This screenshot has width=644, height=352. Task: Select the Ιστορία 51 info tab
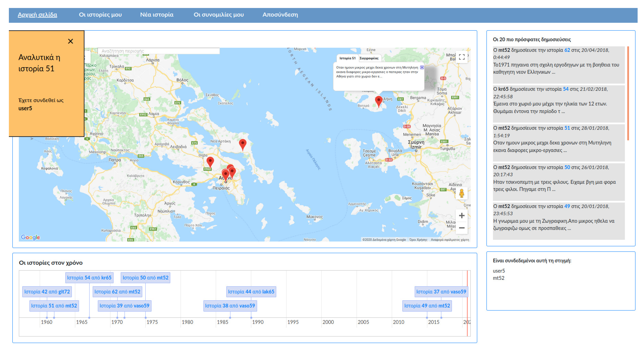click(347, 58)
